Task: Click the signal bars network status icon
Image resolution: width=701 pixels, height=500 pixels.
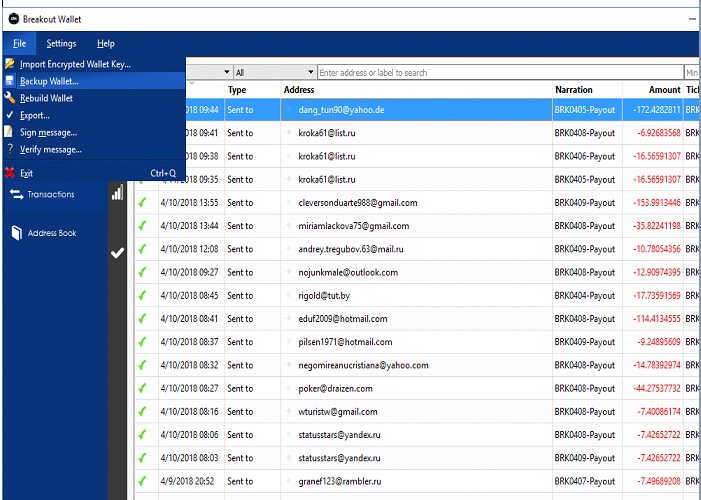Action: coord(117,193)
